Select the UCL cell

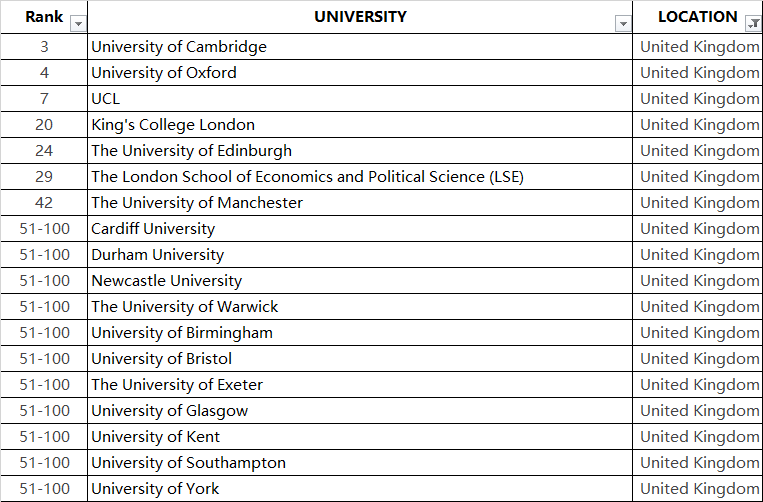pyautogui.click(x=105, y=99)
